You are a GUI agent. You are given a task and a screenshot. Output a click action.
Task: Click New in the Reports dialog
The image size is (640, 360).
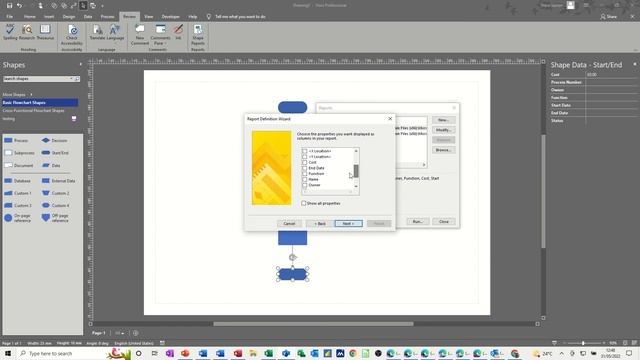(443, 120)
